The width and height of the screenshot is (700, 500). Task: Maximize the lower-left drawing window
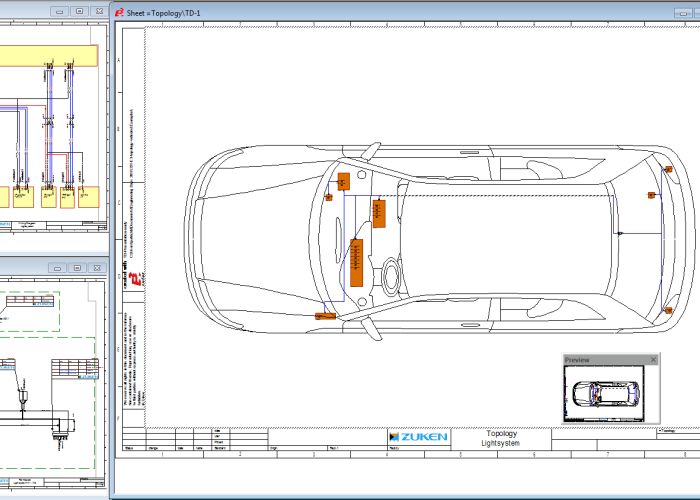click(77, 267)
